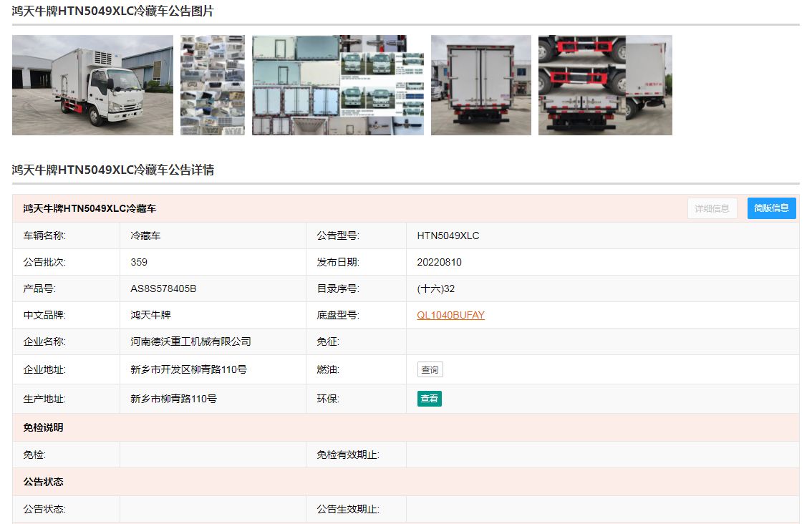
Task: Switch to 简版信息 view
Action: coord(771,208)
